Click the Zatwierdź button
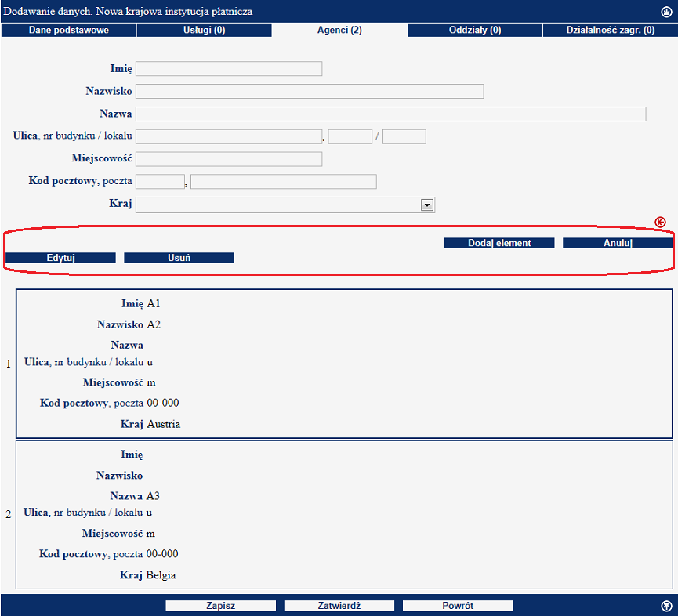 pyautogui.click(x=339, y=606)
